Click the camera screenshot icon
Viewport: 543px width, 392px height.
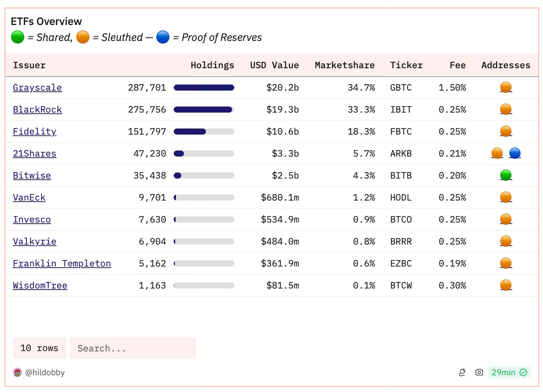[479, 372]
